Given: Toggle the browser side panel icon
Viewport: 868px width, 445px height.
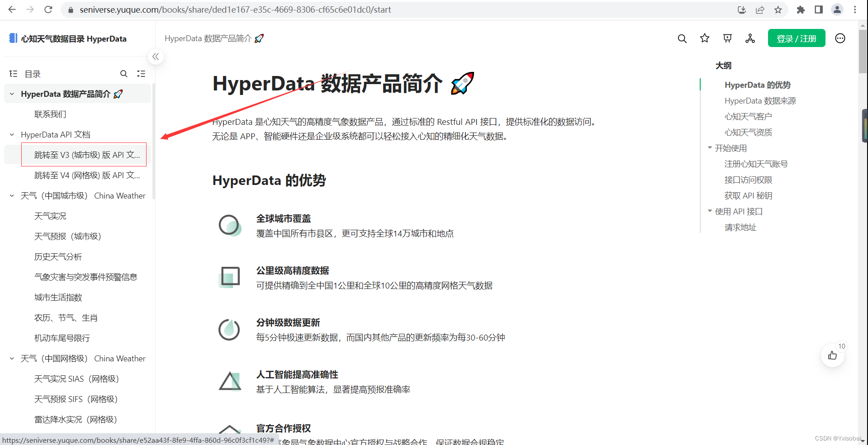Looking at the screenshot, I should tap(819, 9).
